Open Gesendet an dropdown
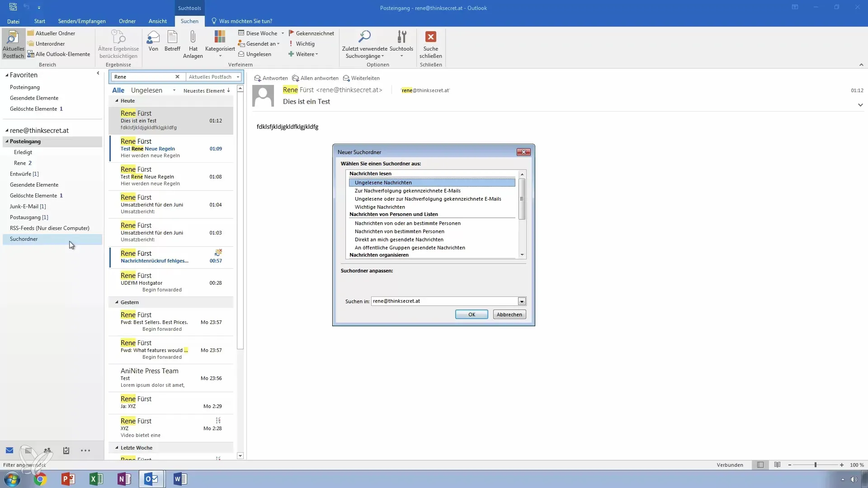This screenshot has width=868, height=488. click(259, 44)
